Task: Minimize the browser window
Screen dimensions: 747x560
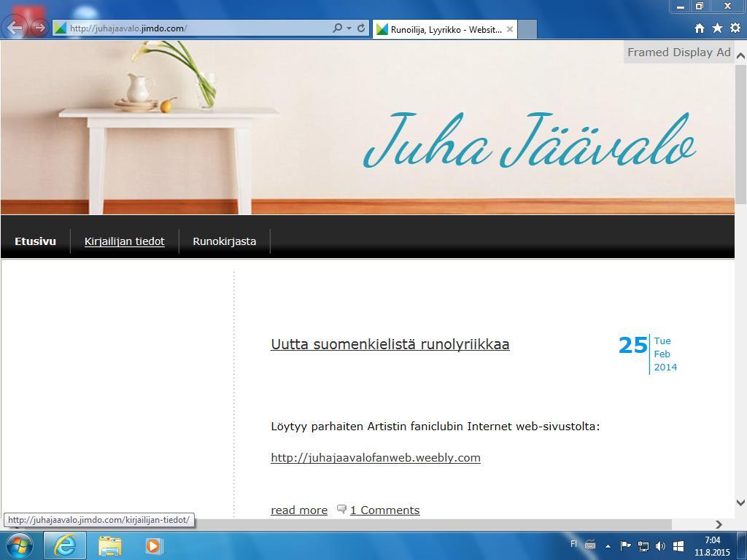Action: click(x=681, y=6)
